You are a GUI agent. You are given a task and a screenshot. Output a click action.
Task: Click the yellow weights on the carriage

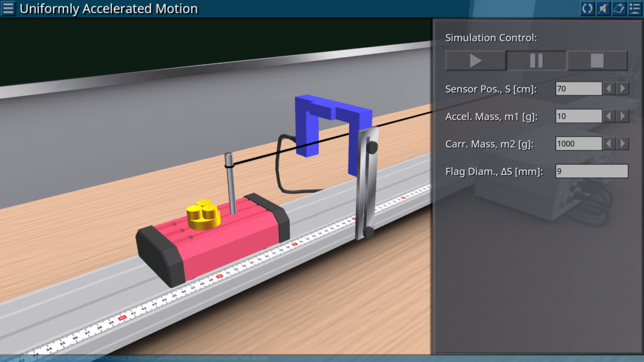click(x=203, y=216)
